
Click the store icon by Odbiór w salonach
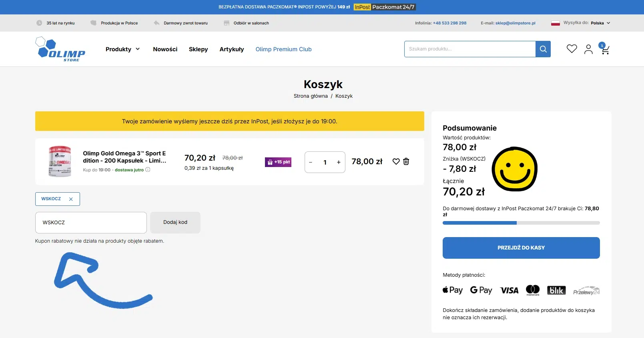pyautogui.click(x=227, y=23)
